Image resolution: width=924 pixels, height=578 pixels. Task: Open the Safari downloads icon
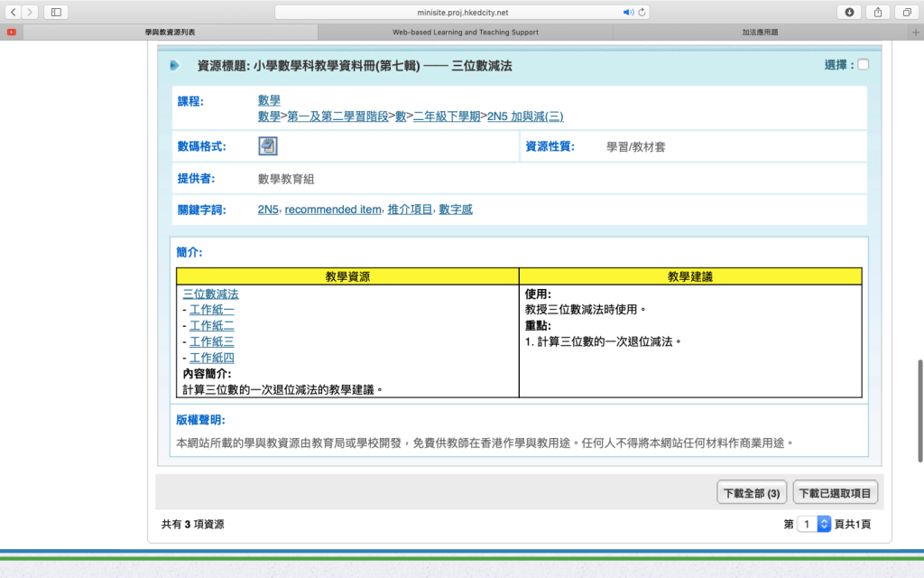point(848,12)
